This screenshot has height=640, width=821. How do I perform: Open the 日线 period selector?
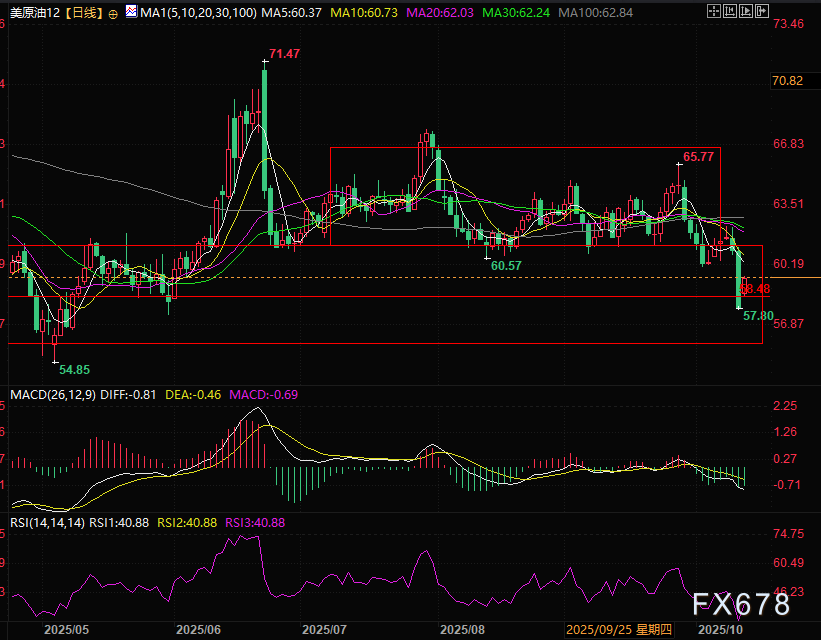point(83,13)
